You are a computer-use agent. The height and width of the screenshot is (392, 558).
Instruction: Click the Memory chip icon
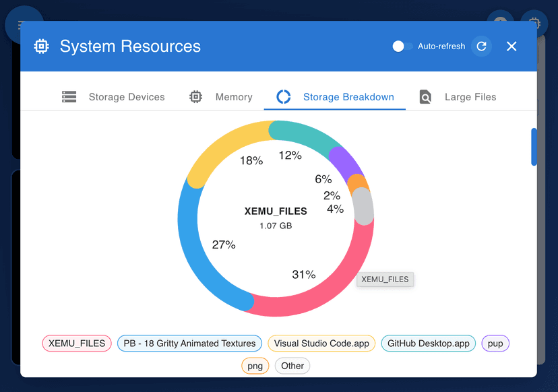(x=195, y=97)
